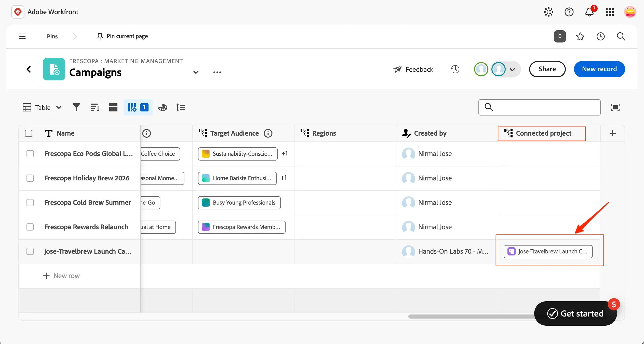Open user profile avatar menu
This screenshot has width=644, height=344.
coord(630,12)
